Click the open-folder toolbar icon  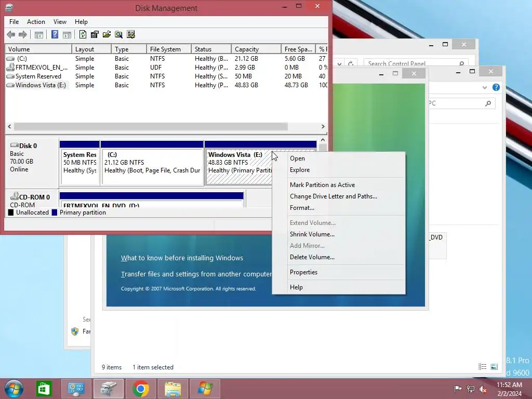point(107,34)
